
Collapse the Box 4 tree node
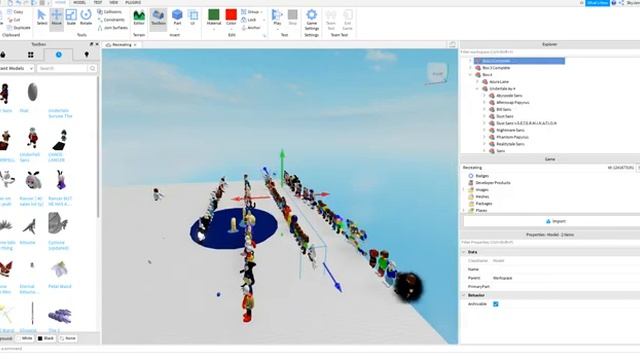pos(470,75)
